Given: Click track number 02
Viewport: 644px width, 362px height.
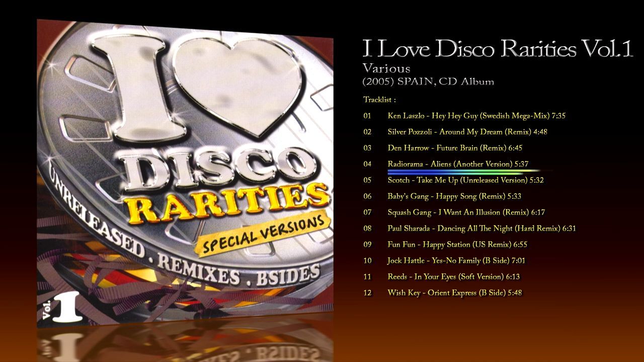Looking at the screenshot, I should (367, 132).
